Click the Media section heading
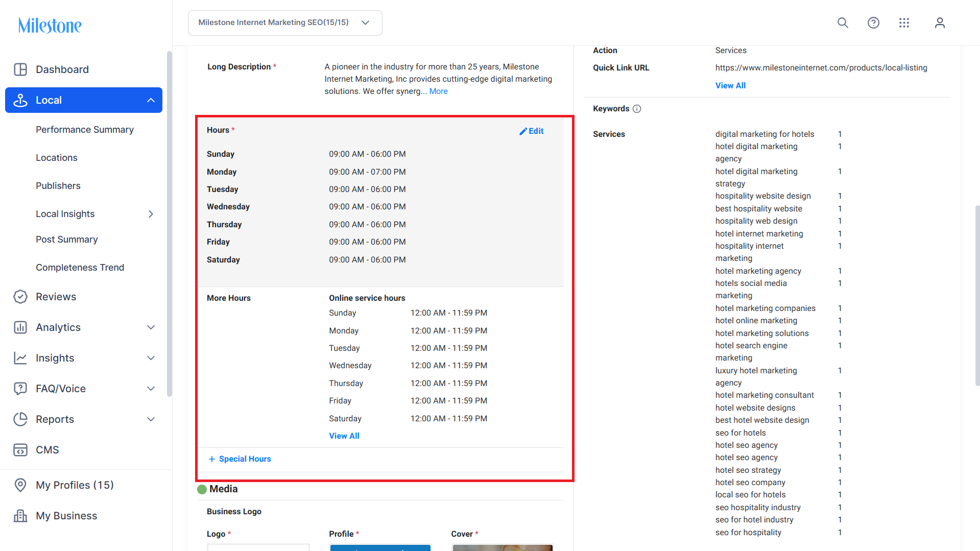The image size is (980, 551). pos(224,489)
